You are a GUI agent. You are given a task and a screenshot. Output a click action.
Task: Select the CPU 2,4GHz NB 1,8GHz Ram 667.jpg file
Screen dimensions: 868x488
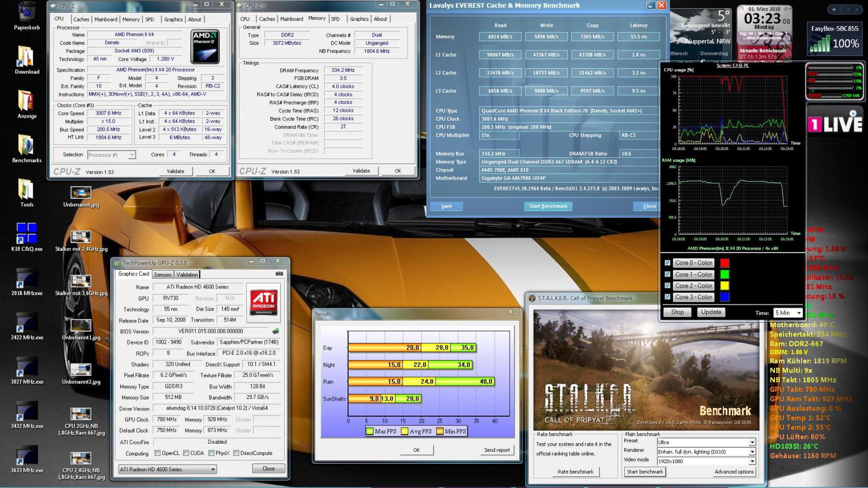tap(81, 466)
